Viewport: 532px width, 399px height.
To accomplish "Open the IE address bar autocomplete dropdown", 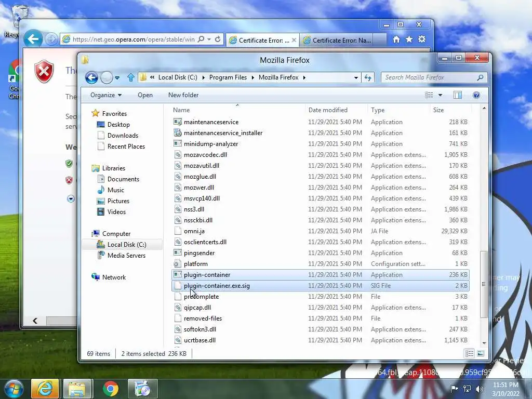I will (x=209, y=39).
